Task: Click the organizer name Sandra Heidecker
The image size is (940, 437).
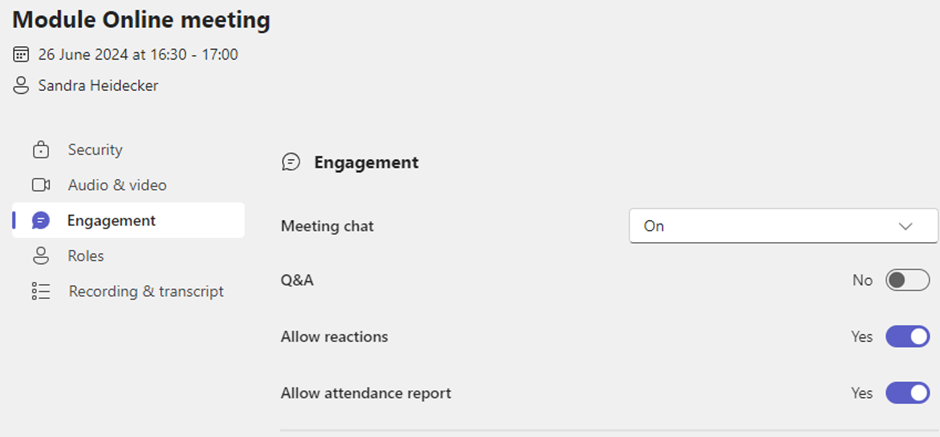Action: tap(98, 86)
